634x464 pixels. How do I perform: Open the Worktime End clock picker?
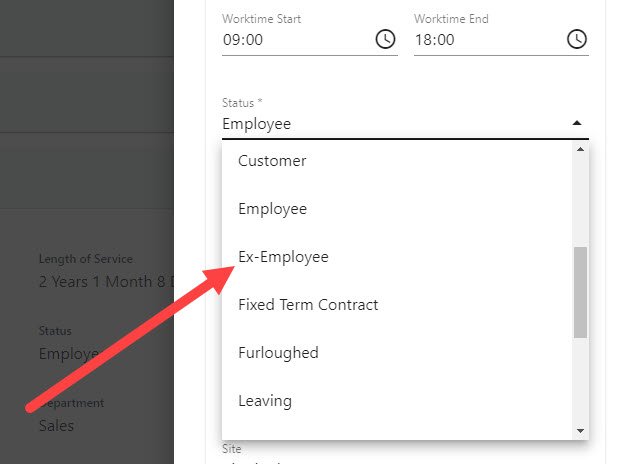(577, 40)
